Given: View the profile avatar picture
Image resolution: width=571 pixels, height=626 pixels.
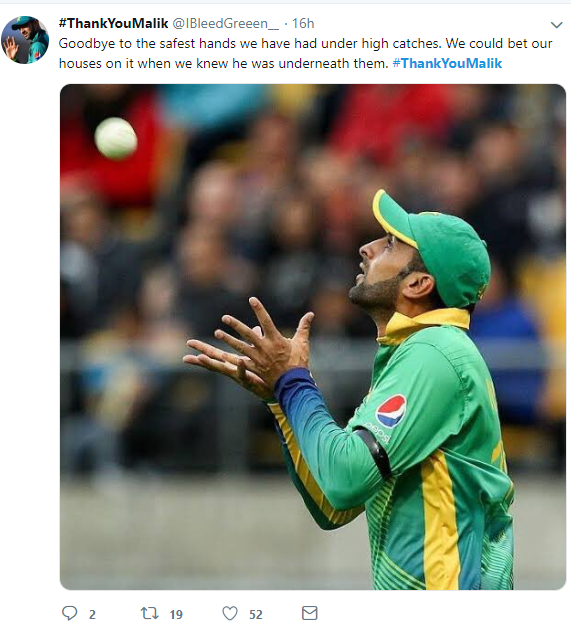Looking at the screenshot, I should (x=25, y=40).
